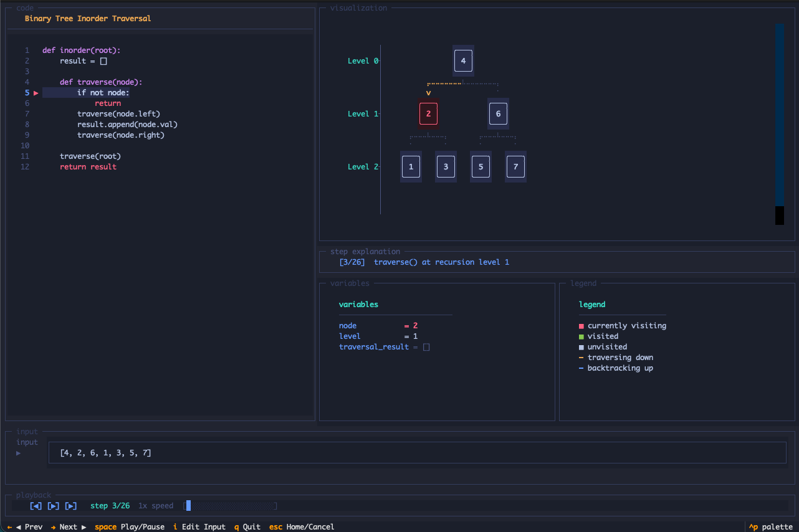Click the orange down-arrow above node 2

428,93
